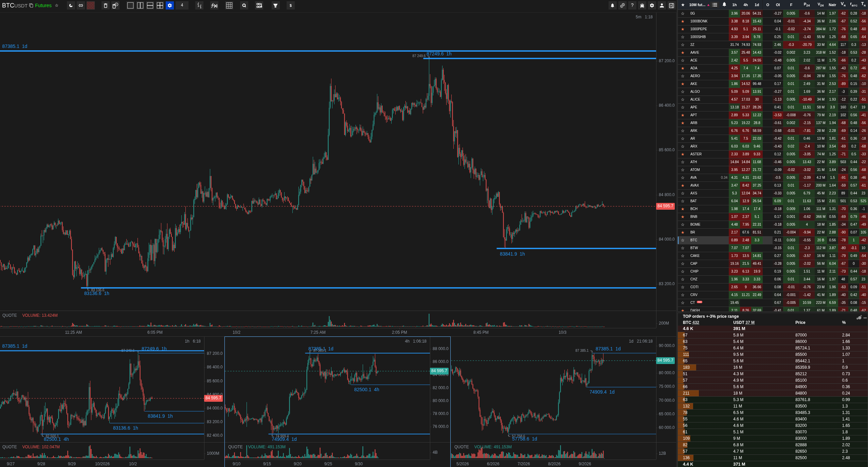This screenshot has width=868, height=467.
Task: Click the 84 595.7 current price tag
Action: click(665, 206)
